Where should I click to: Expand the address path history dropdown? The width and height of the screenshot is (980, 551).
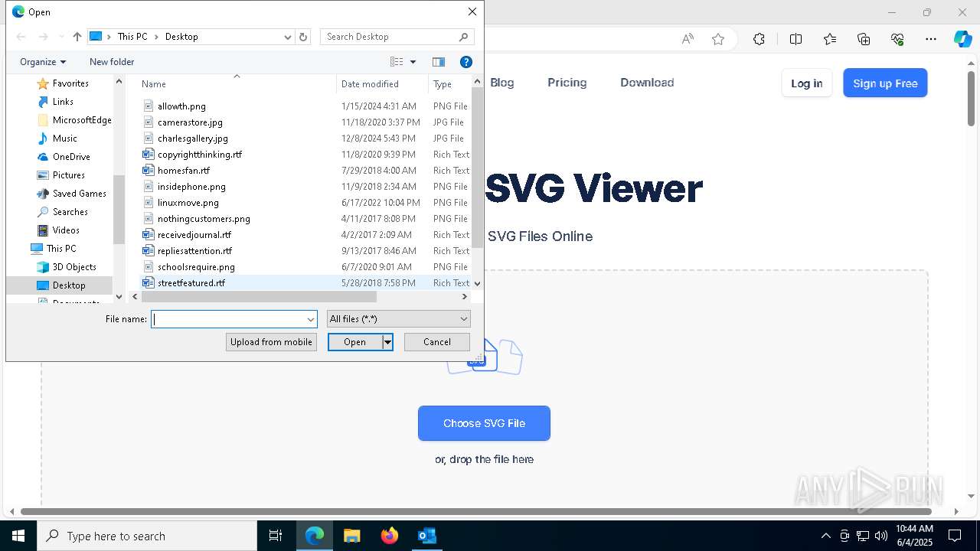tap(288, 37)
